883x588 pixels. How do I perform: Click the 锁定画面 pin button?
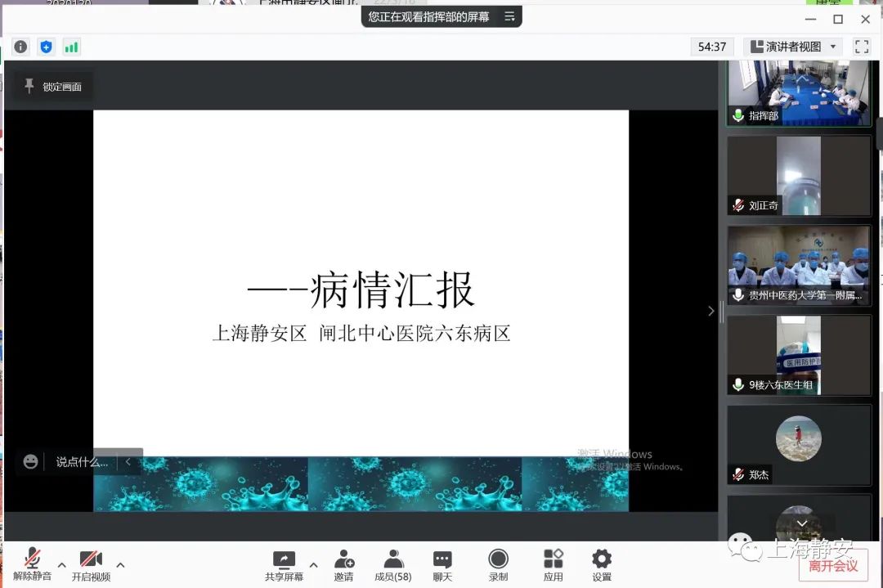click(54, 87)
